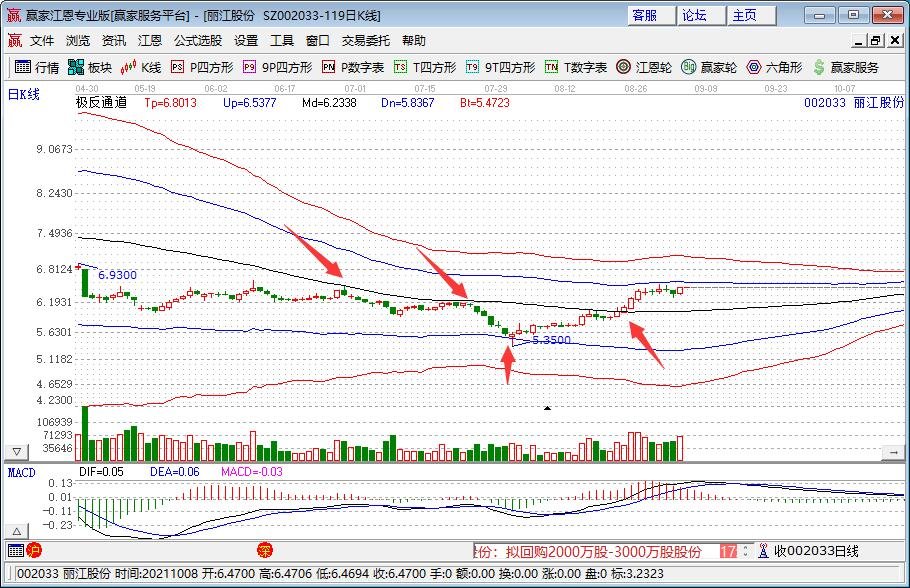Open 赢家服务 from the toolbar
Viewport: 910px width, 588px height.
(x=845, y=68)
